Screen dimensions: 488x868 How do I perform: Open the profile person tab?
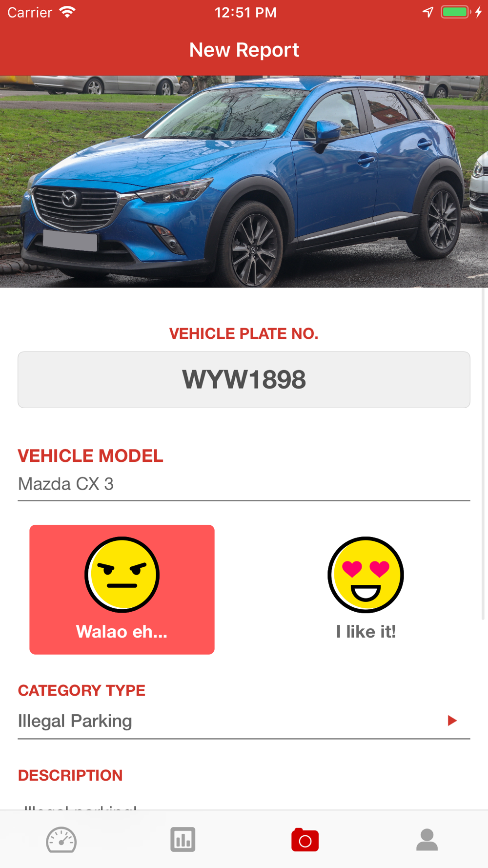427,840
